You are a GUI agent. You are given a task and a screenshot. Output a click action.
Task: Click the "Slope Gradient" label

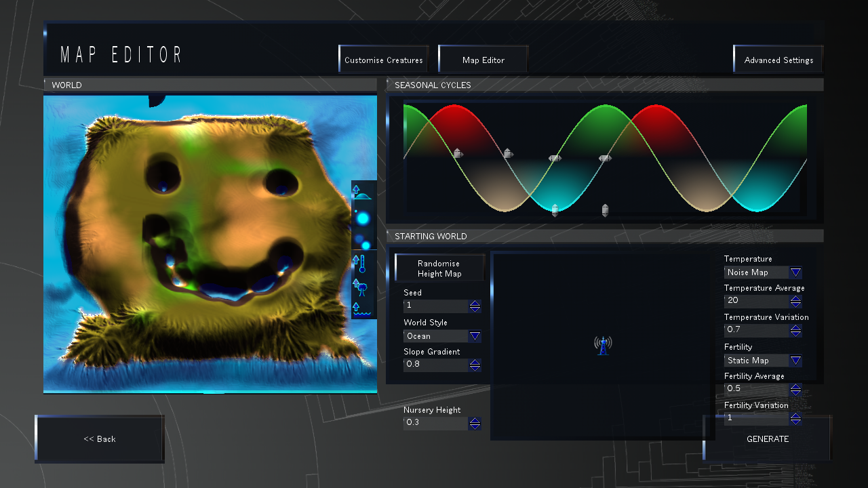click(x=432, y=352)
